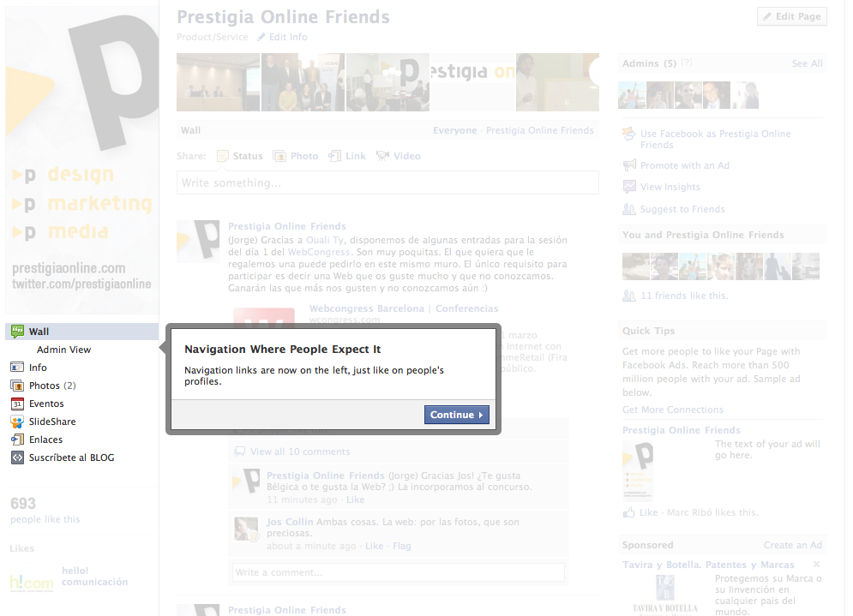Click the thumbs-up Like icon under sample ad
The height and width of the screenshot is (616, 853).
[x=629, y=512]
